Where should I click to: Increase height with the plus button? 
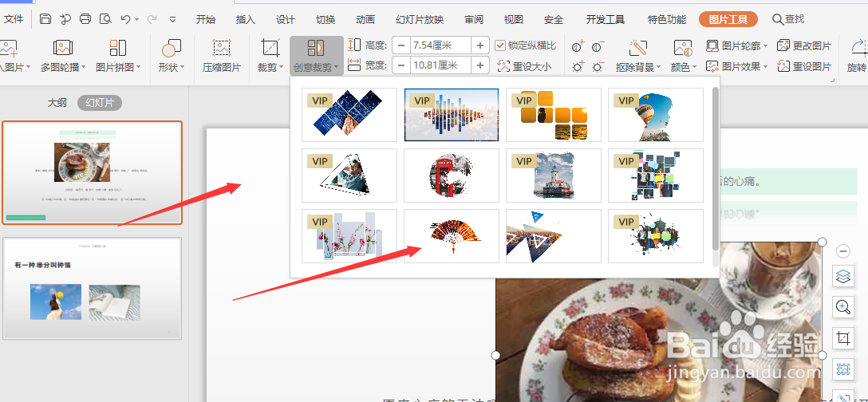click(480, 45)
